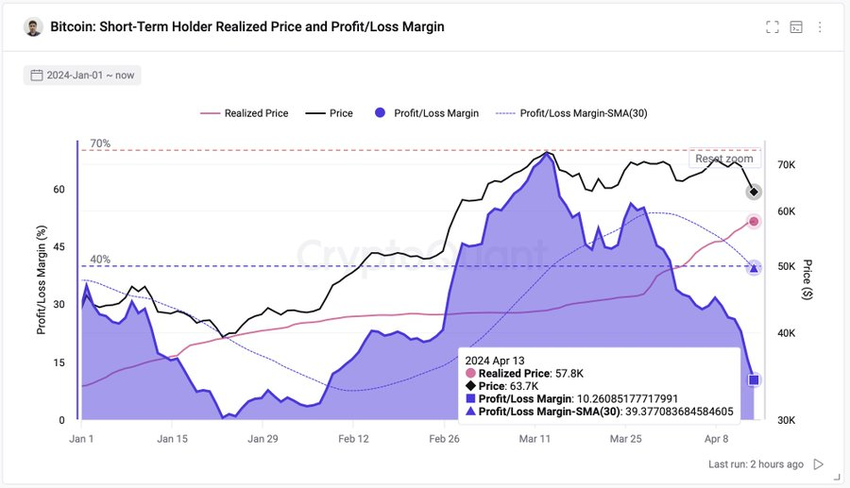The image size is (850, 488).
Task: Click the black diamond Price marker
Action: (754, 192)
